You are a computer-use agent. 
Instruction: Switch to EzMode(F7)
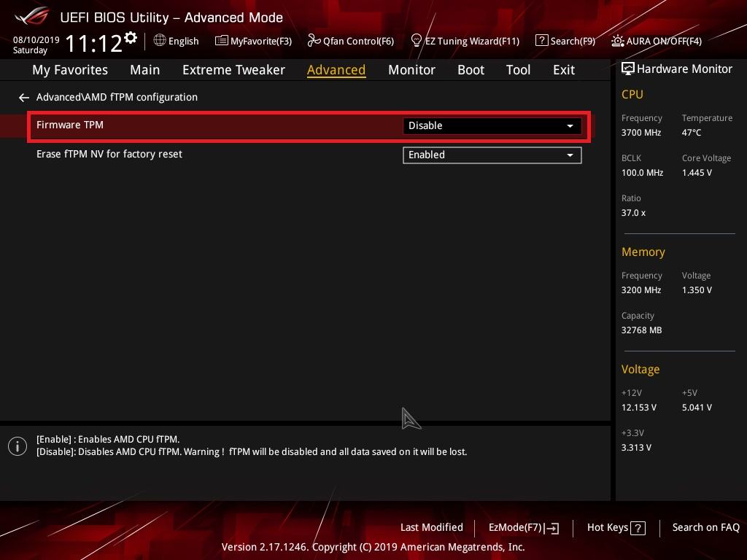[516, 528]
